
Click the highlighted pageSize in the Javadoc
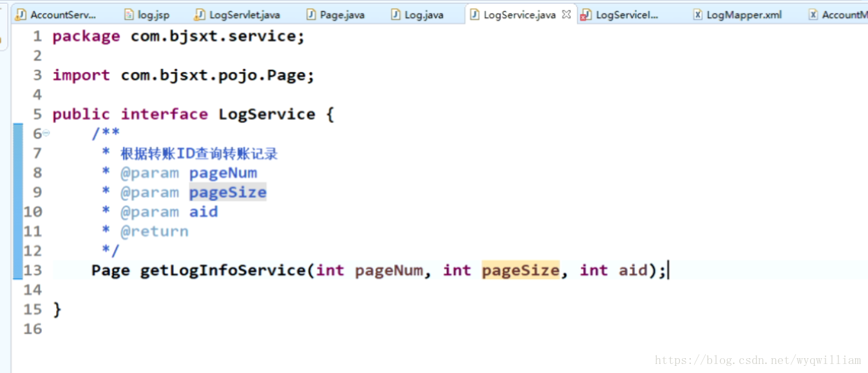227,192
